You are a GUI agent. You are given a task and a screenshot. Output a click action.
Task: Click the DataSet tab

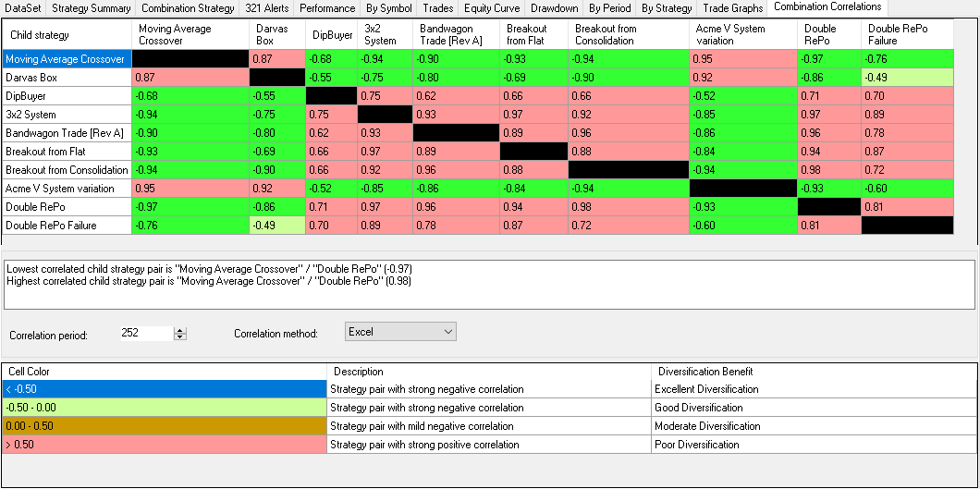click(22, 8)
